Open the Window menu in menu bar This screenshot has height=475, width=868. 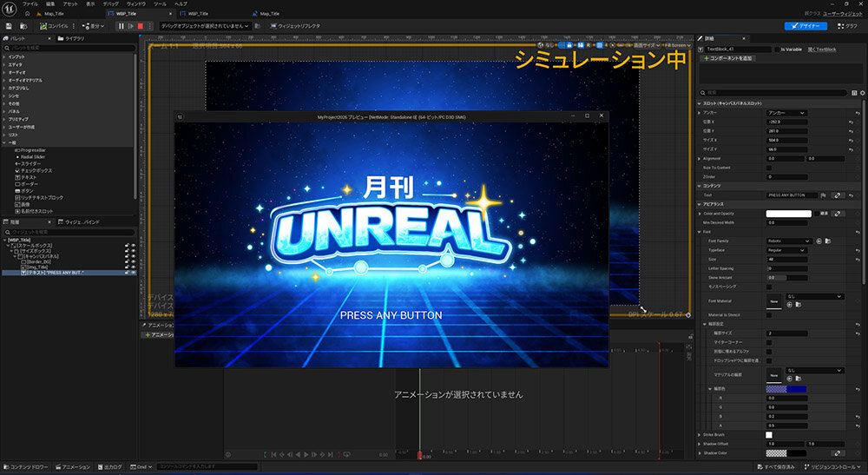pyautogui.click(x=135, y=4)
